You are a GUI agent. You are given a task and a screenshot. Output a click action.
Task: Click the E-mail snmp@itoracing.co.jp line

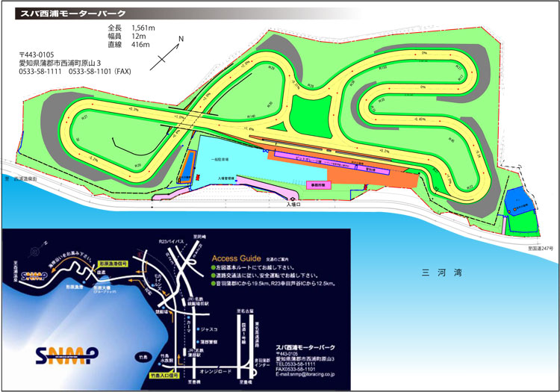[x=305, y=374]
